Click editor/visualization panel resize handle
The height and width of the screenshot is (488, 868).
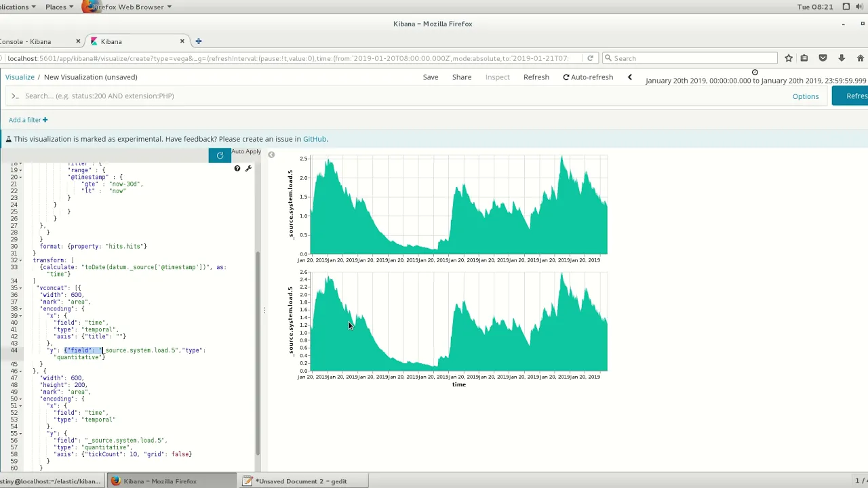click(x=264, y=310)
